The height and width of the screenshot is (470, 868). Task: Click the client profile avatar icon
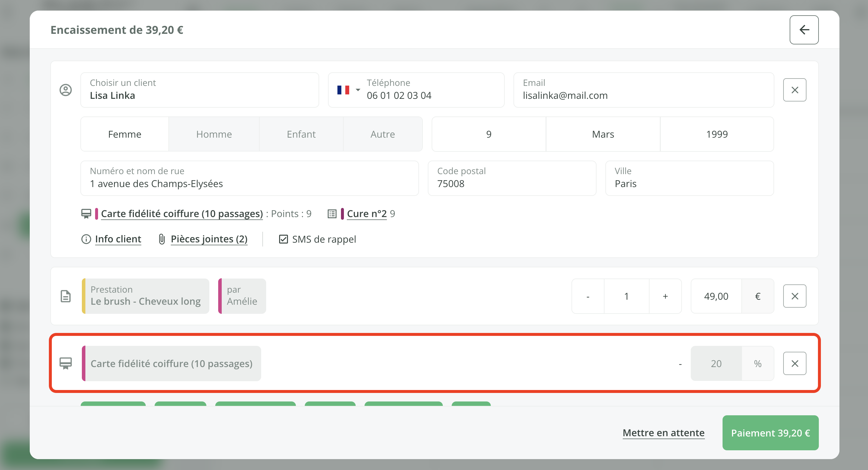65,90
